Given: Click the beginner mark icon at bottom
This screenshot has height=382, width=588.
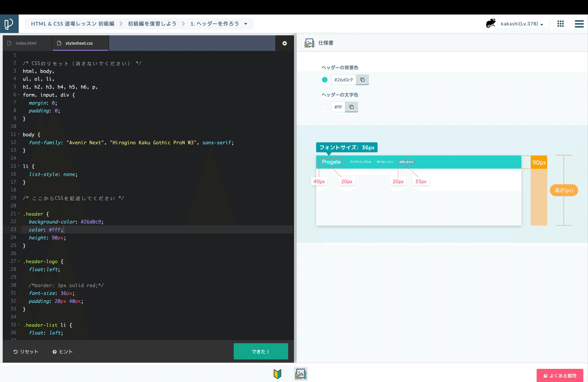Looking at the screenshot, I should click(278, 374).
